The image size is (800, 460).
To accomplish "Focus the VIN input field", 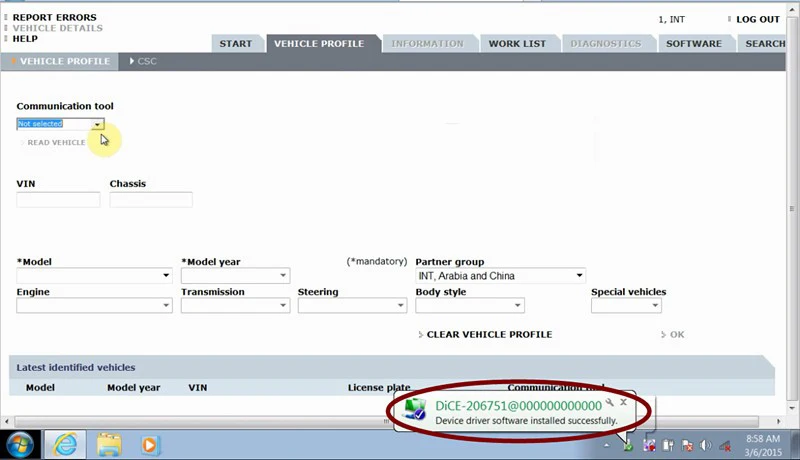I will [58, 199].
